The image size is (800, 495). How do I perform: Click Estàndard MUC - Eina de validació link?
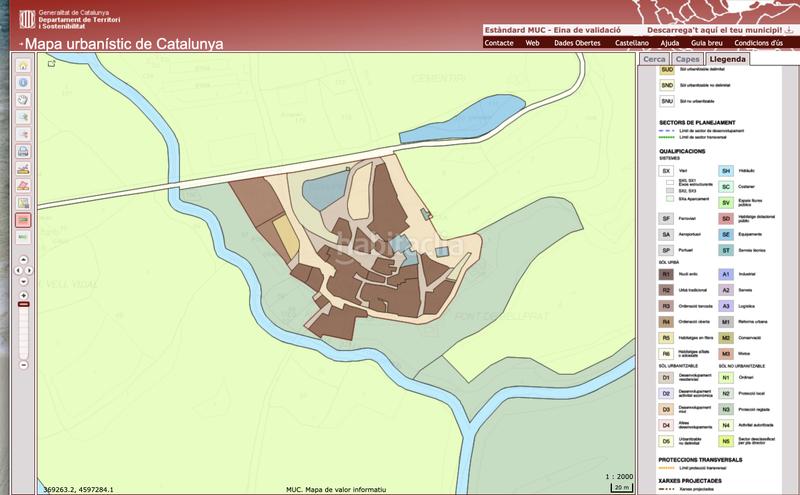tap(552, 30)
